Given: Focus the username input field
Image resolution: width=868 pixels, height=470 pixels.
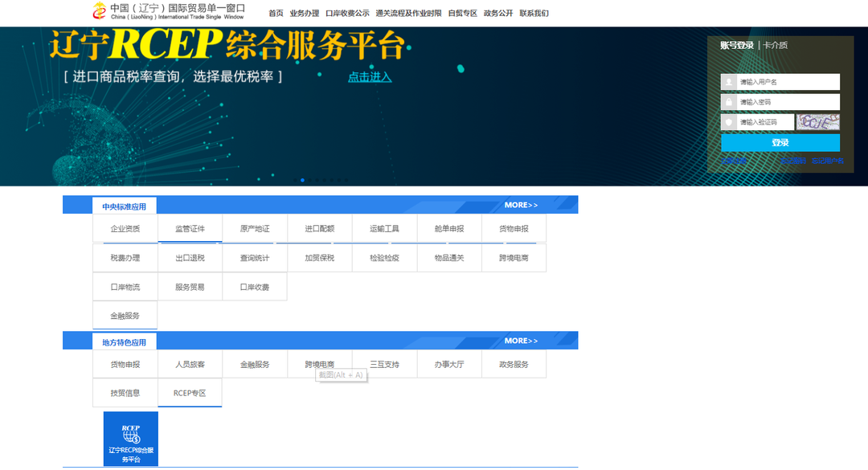Looking at the screenshot, I should pyautogui.click(x=788, y=82).
